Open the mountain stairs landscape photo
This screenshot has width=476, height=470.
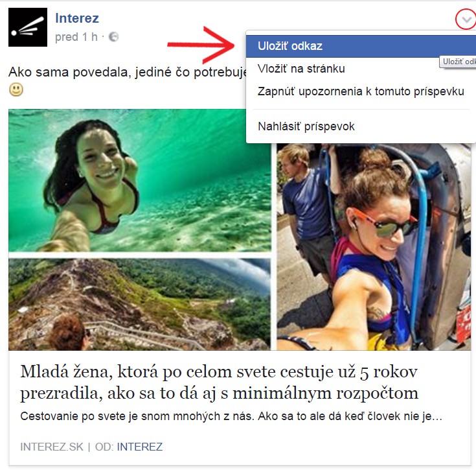point(140,304)
